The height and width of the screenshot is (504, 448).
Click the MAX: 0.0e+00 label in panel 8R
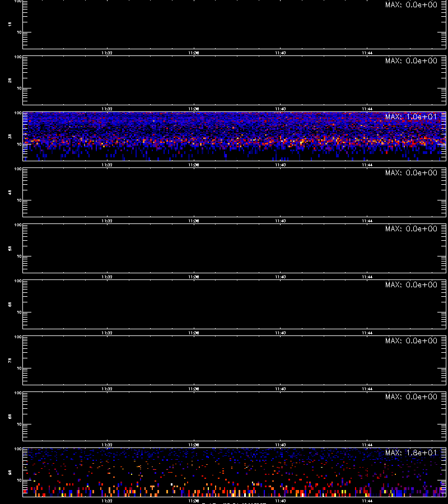coord(411,396)
